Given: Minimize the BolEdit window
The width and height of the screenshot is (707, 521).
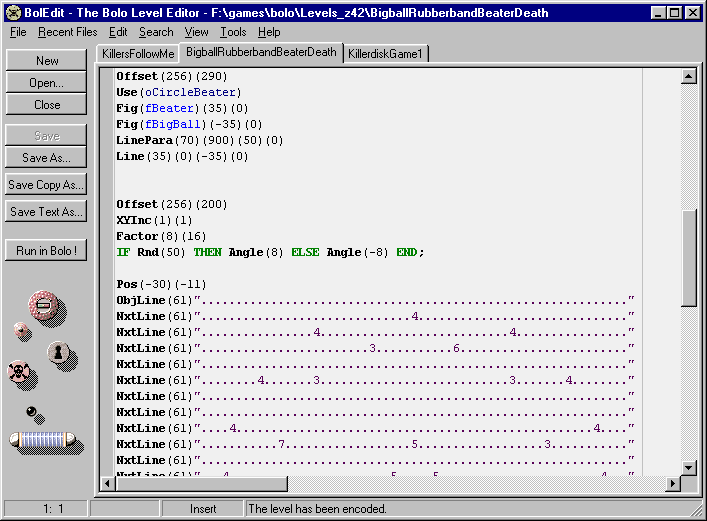Looking at the screenshot, I should [x=658, y=13].
